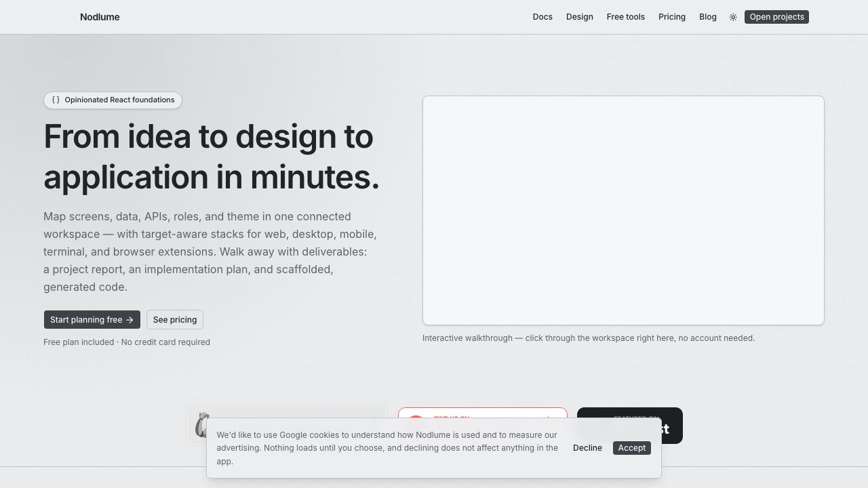Screen dimensions: 868x488
Task: Go to Free tools
Action: [626, 17]
